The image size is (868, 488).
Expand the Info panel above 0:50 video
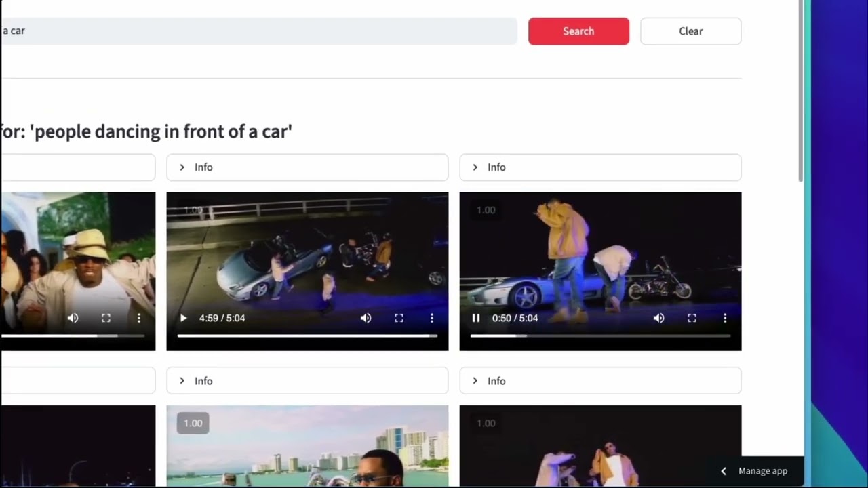600,167
